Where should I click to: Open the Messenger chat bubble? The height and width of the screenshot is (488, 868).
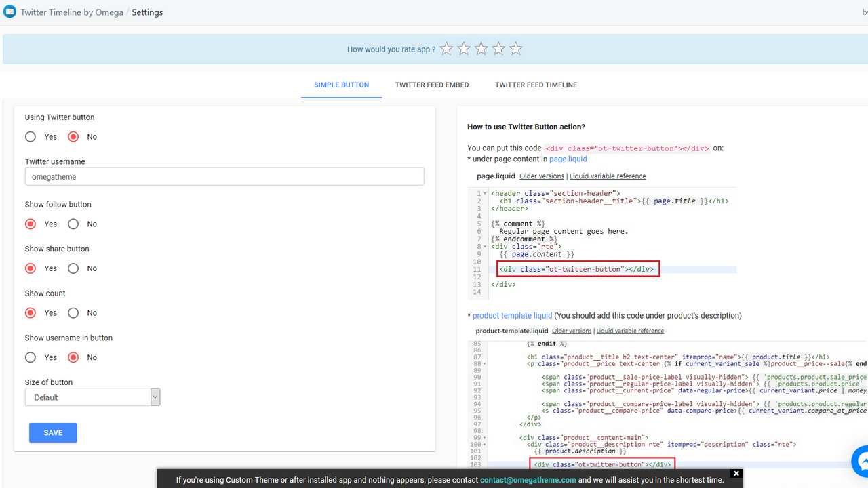tap(861, 462)
